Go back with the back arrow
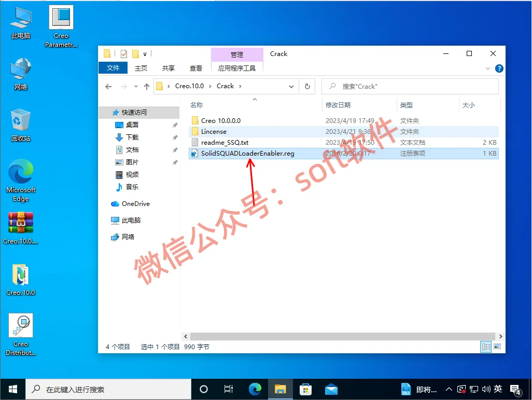This screenshot has width=532, height=400. coord(108,87)
